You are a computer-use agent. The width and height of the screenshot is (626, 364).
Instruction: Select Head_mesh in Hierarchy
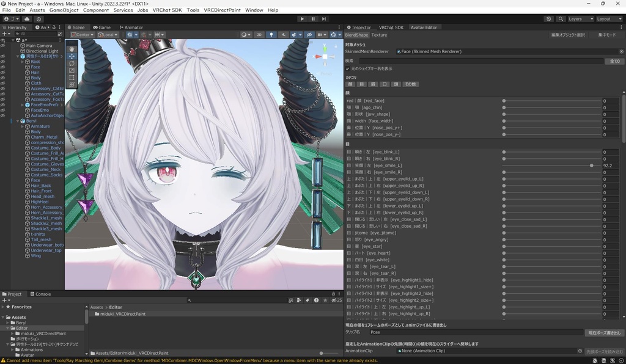[x=43, y=196]
